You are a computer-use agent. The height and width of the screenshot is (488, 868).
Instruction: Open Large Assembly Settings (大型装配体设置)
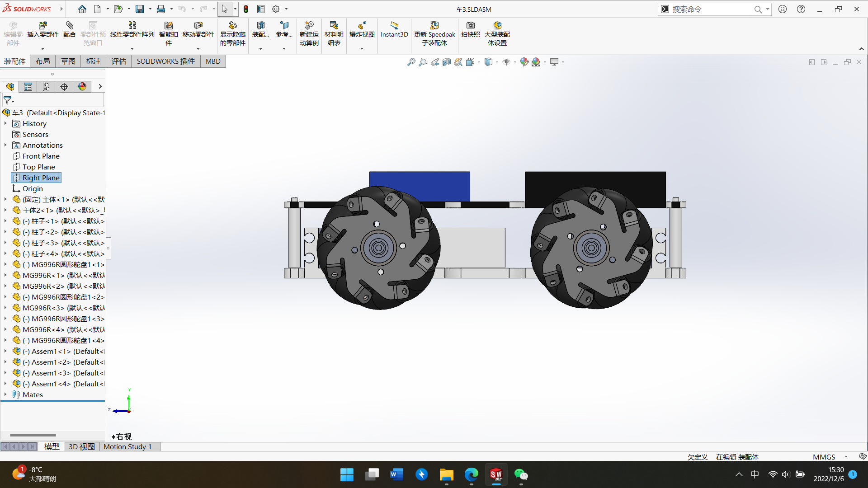497,33
